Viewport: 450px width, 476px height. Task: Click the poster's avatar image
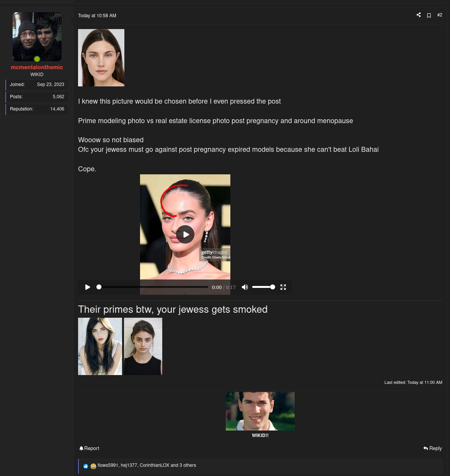(37, 37)
